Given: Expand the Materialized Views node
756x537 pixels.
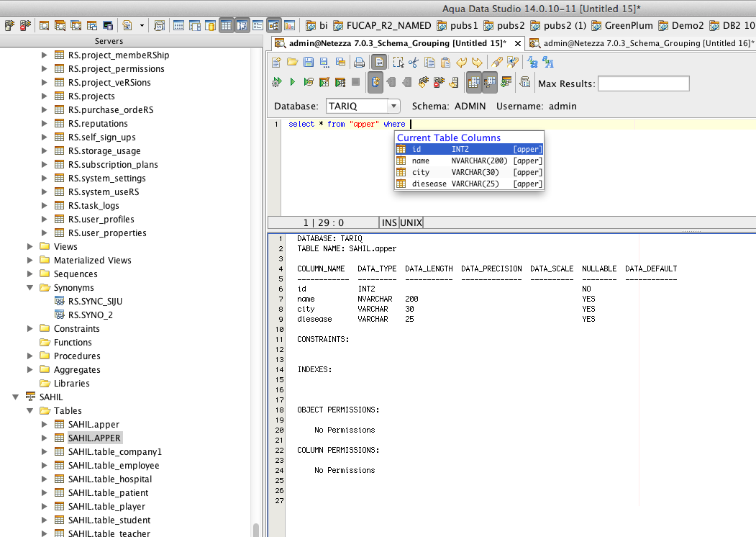Looking at the screenshot, I should (x=30, y=261).
